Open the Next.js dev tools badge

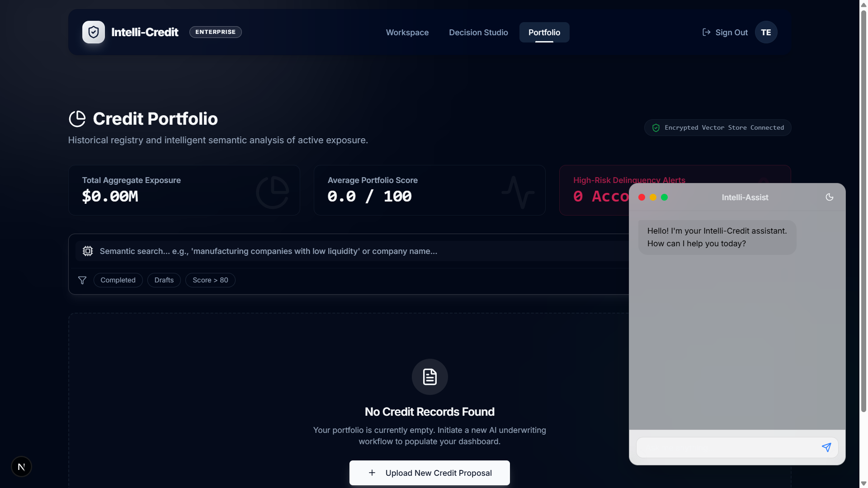click(21, 467)
